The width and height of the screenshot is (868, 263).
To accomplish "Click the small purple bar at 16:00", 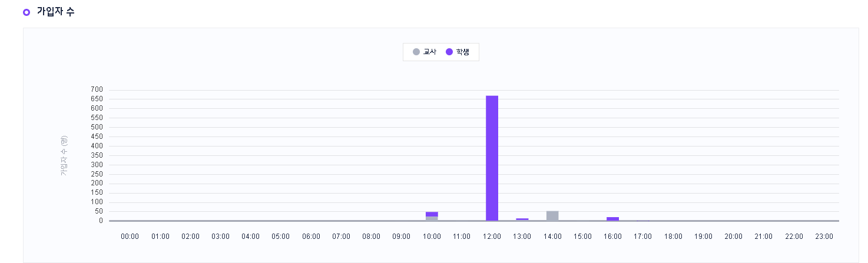I will coord(612,219).
